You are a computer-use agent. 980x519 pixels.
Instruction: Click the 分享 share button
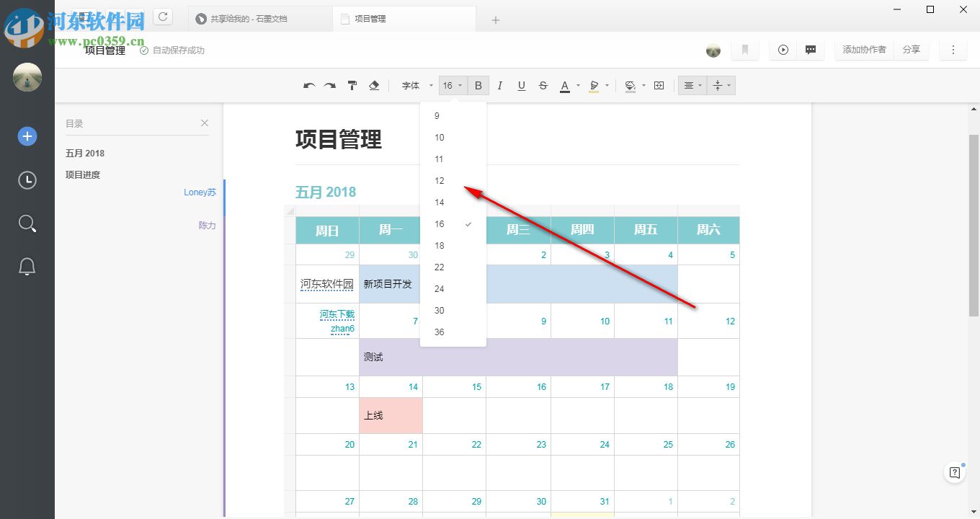pos(912,49)
